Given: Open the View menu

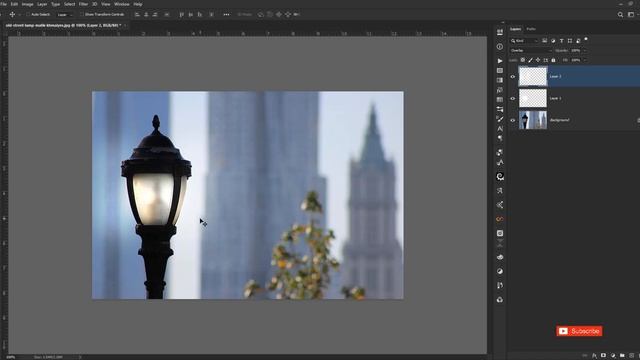Looking at the screenshot, I should tap(106, 4).
